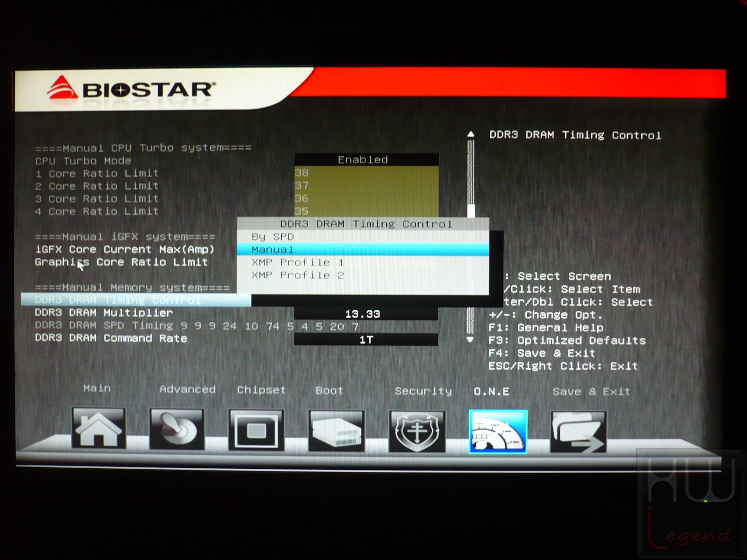Select the O.N.E gauge icon
Image resolution: width=747 pixels, height=560 pixels.
498,432
